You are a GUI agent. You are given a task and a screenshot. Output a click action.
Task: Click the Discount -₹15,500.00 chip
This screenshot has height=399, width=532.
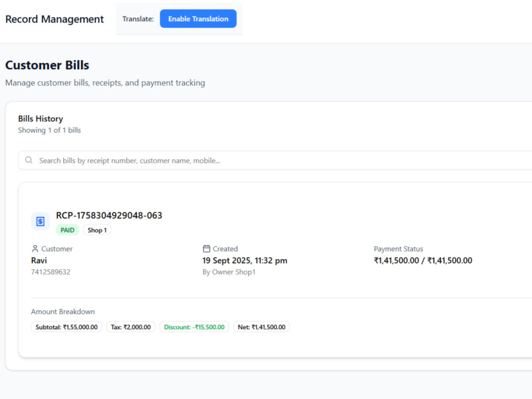(x=194, y=327)
